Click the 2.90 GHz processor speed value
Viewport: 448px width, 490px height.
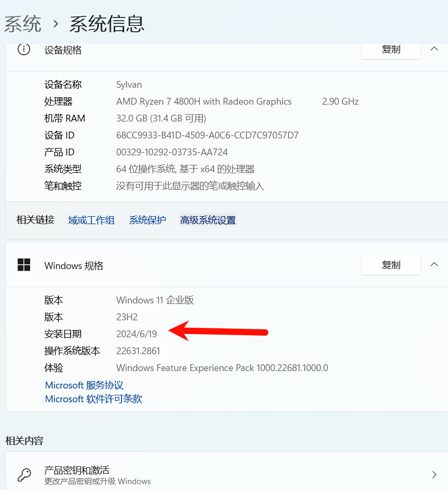341,101
